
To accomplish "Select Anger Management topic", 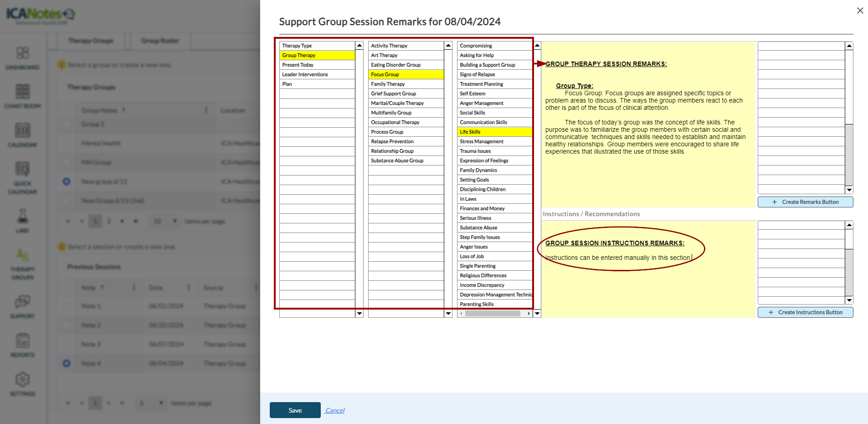I will pos(495,103).
